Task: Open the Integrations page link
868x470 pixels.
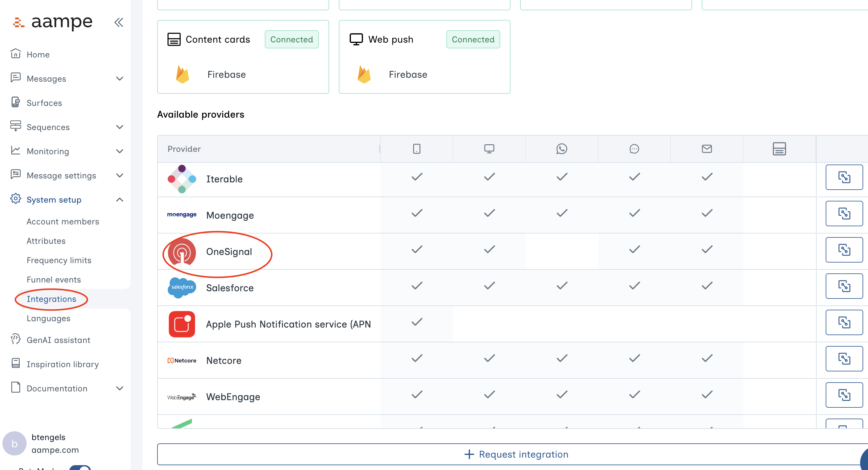Action: coord(51,299)
